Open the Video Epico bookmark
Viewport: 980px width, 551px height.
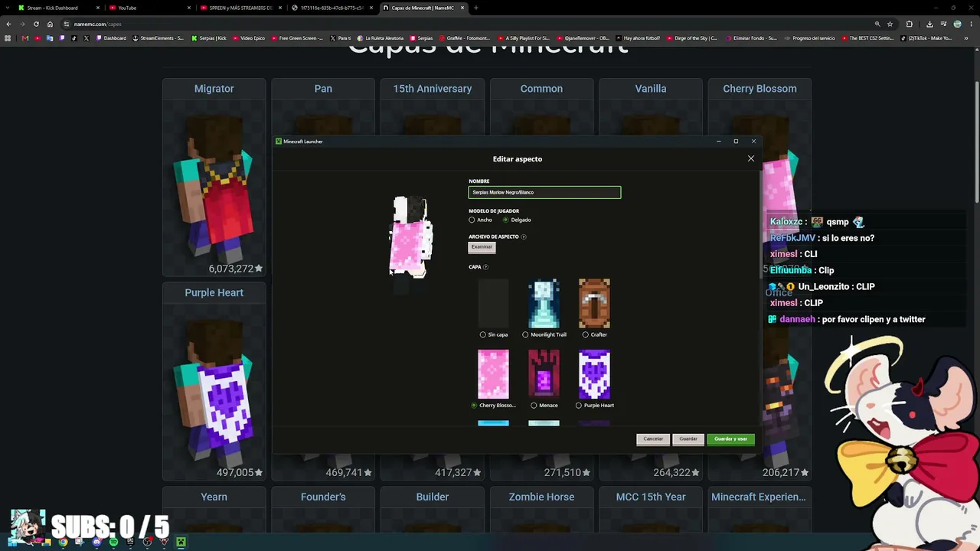[x=249, y=38]
